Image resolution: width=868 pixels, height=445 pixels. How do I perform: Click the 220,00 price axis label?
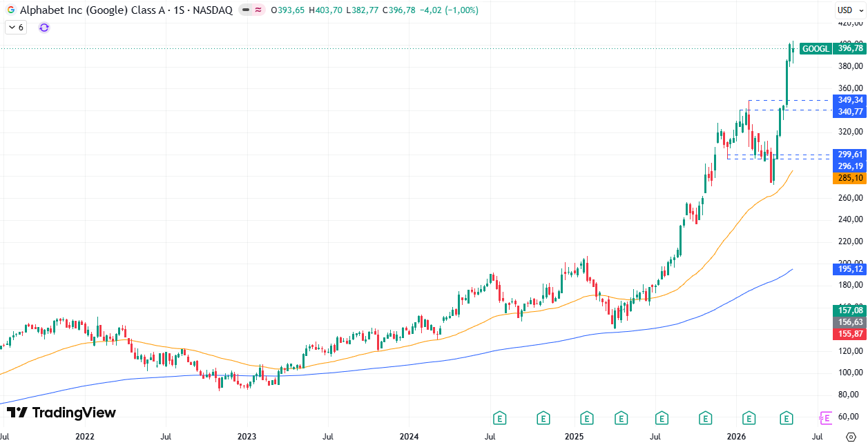(x=851, y=241)
